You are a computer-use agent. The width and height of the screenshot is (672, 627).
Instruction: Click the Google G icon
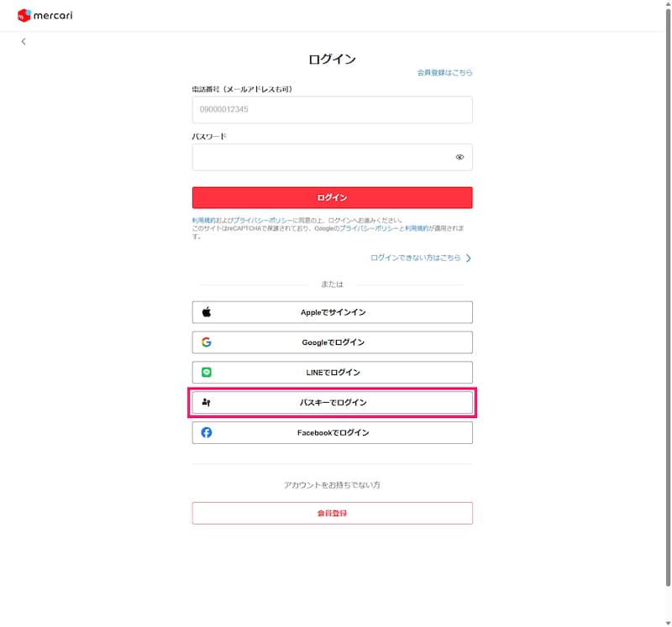[x=207, y=342]
